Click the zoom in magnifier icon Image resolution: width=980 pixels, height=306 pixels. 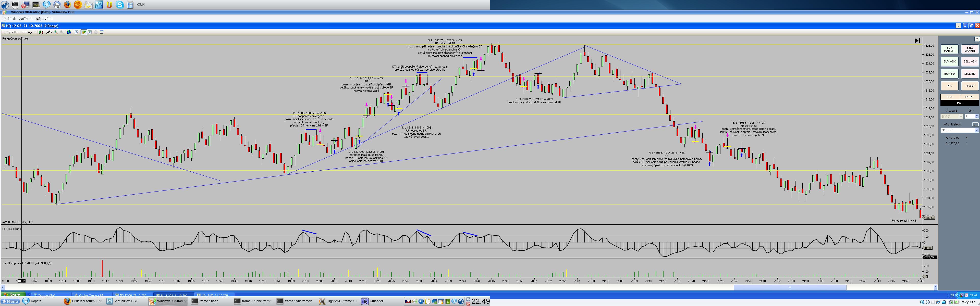pyautogui.click(x=56, y=32)
